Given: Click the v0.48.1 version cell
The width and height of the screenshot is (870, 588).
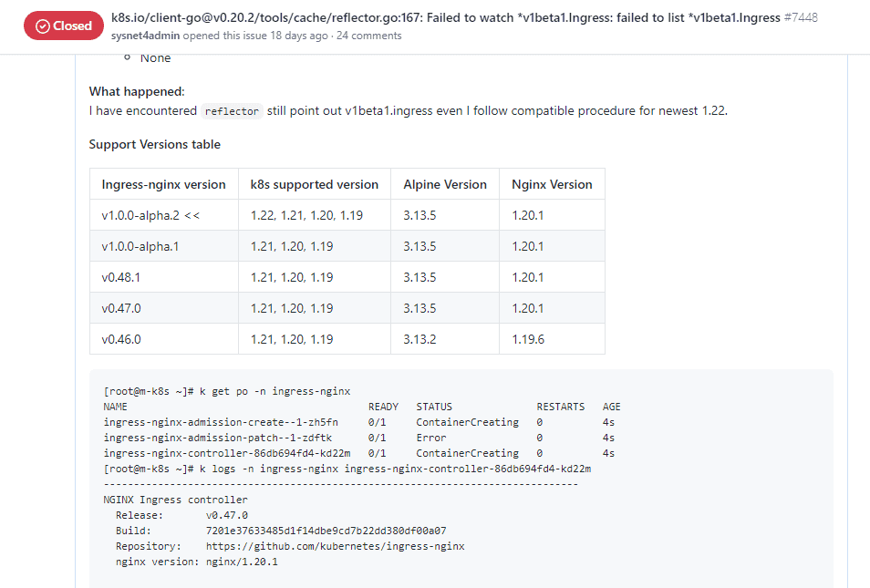Looking at the screenshot, I should click(128, 277).
